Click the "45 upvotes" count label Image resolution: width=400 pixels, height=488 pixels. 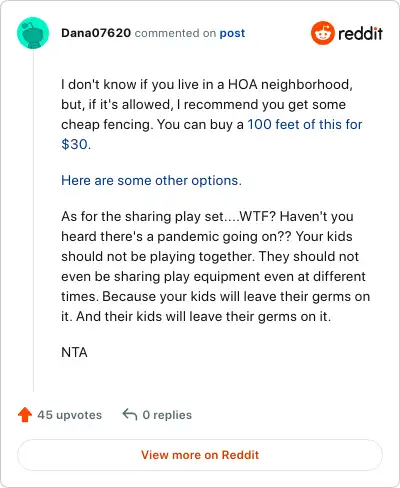point(70,415)
